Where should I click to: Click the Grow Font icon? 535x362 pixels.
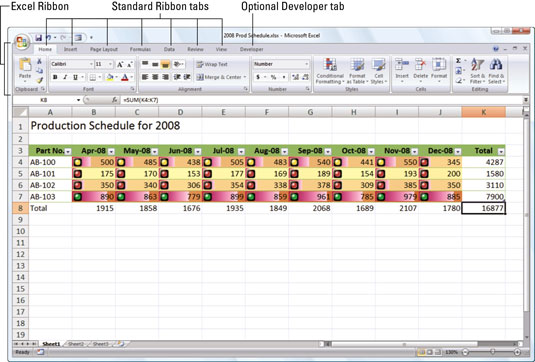coord(120,64)
